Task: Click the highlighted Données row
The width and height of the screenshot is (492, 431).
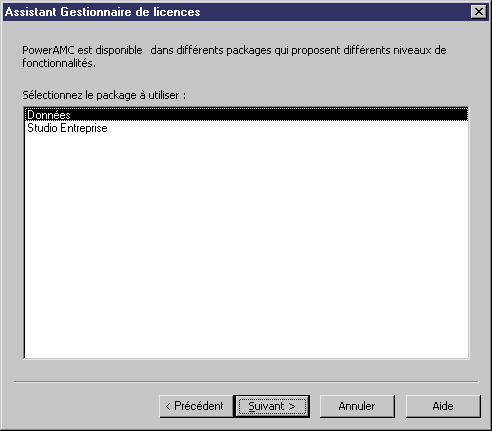Action: [246, 115]
